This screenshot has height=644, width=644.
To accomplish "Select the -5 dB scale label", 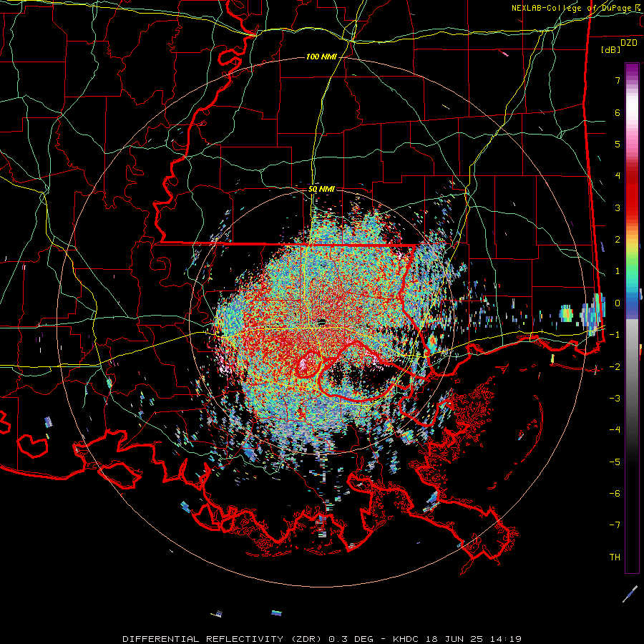I will 615,462.
